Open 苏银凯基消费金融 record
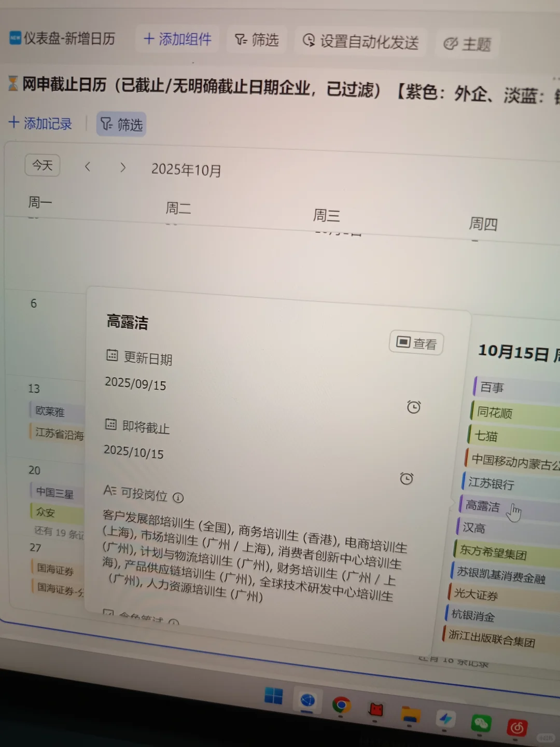The image size is (560, 747). coord(505,575)
